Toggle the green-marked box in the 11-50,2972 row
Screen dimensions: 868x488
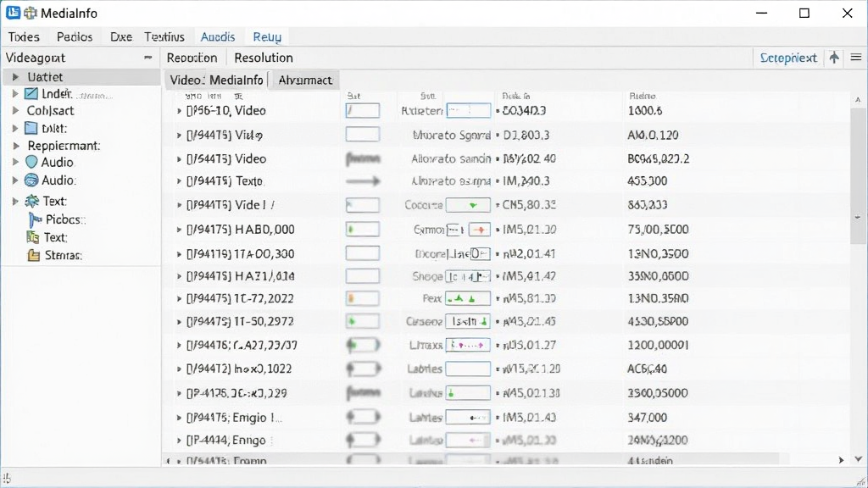(x=363, y=321)
